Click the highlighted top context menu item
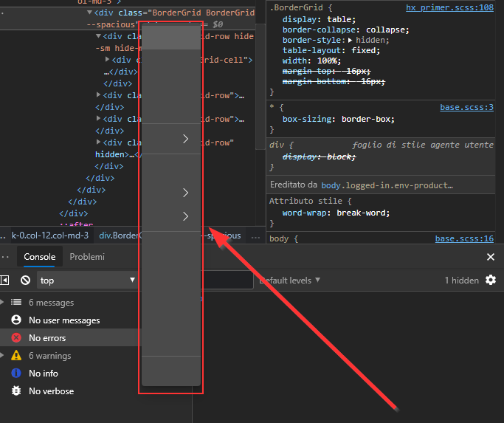The width and height of the screenshot is (504, 423). click(x=171, y=38)
